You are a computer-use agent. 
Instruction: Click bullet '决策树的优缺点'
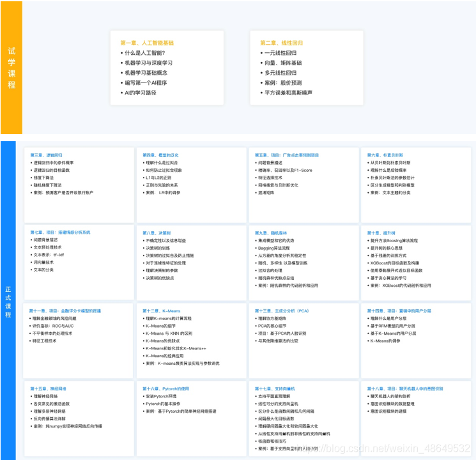pos(160,278)
